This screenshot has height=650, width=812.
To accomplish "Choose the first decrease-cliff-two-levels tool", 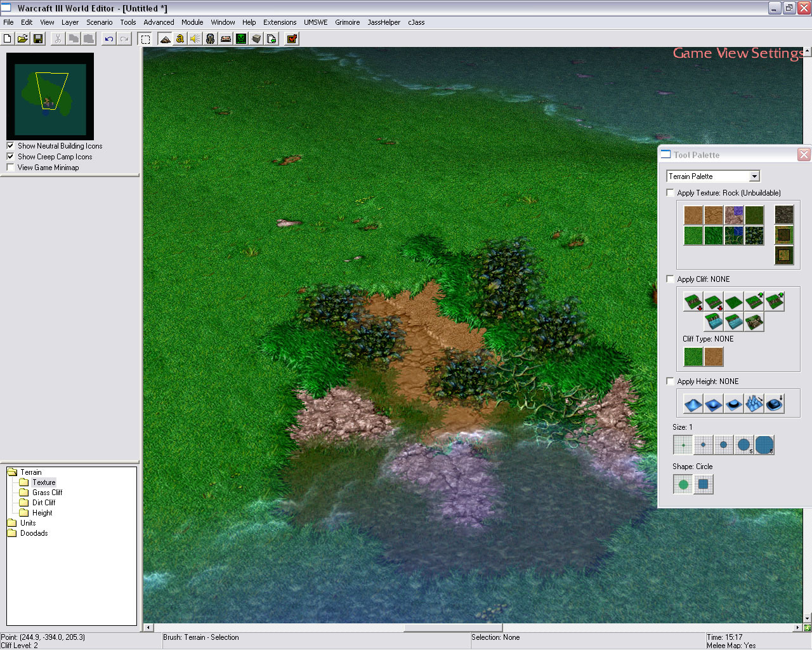I will point(693,302).
